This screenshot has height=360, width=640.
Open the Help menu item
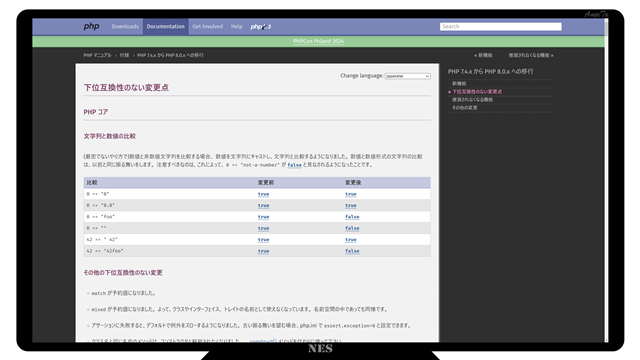[237, 27]
